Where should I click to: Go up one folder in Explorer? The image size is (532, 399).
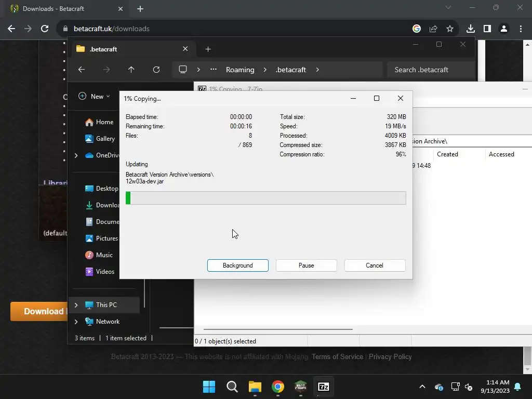click(x=131, y=70)
